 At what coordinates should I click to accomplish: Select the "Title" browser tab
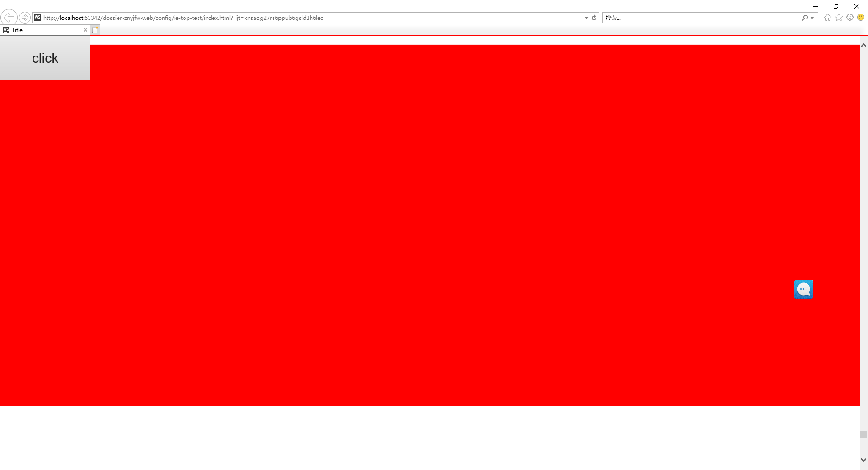(41, 30)
